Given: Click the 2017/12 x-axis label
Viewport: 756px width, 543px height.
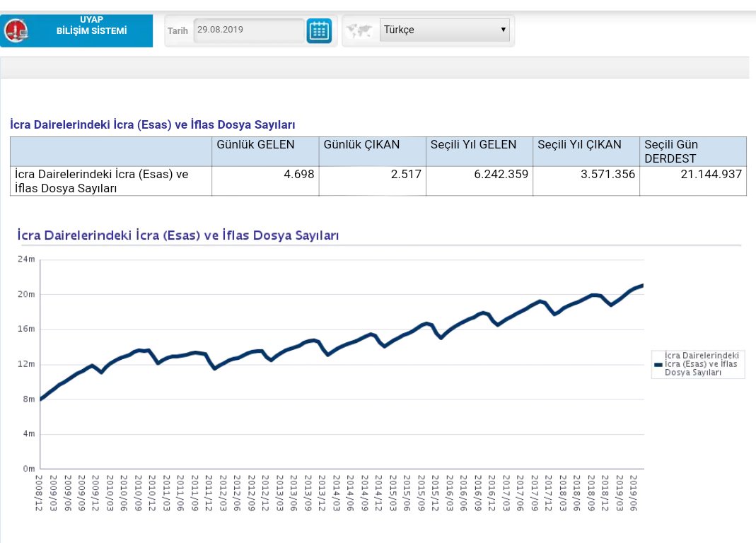Looking at the screenshot, I should 549,493.
